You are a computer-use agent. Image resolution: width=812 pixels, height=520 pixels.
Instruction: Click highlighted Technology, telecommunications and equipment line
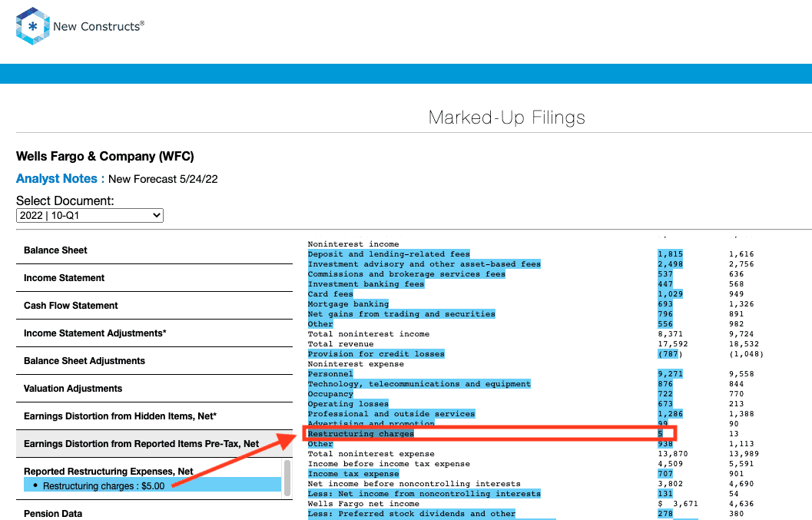coord(419,384)
